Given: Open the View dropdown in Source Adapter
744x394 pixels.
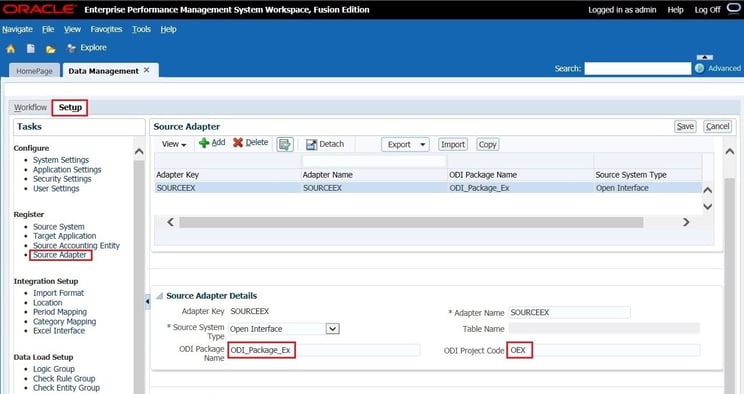Looking at the screenshot, I should click(x=174, y=144).
